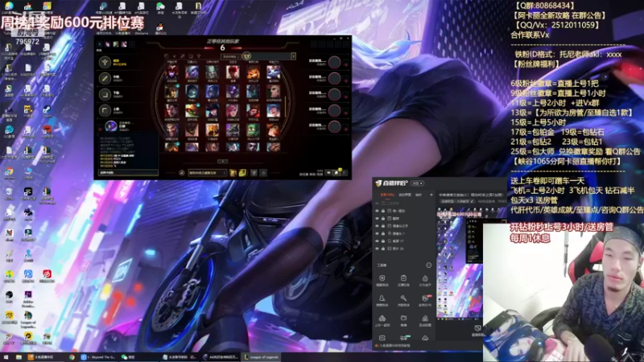Image resolution: width=644 pixels, height=362 pixels.
Task: Open champion sort dropdown left of search box
Action: (230, 56)
